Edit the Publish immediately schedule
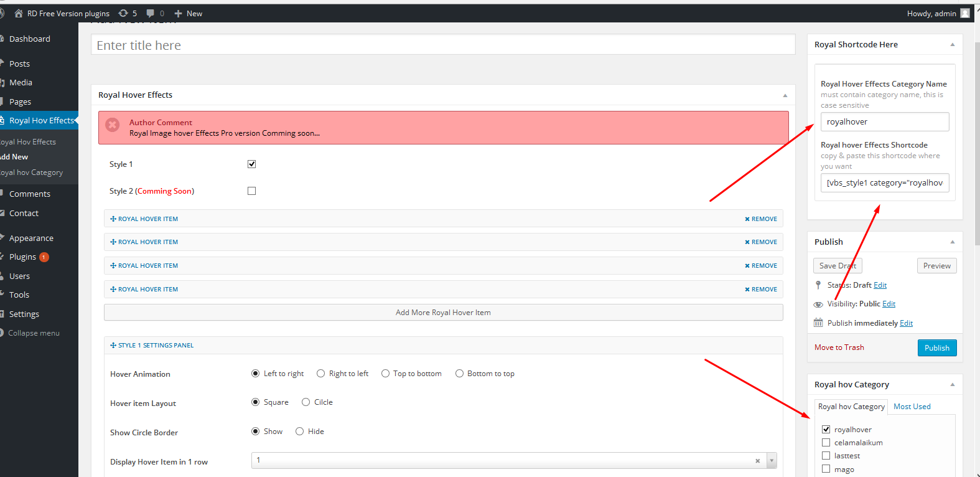 906,323
